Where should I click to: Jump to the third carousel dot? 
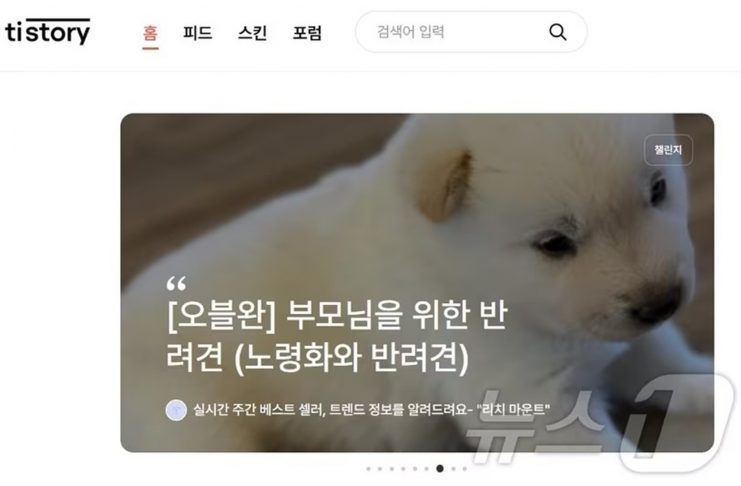392,469
